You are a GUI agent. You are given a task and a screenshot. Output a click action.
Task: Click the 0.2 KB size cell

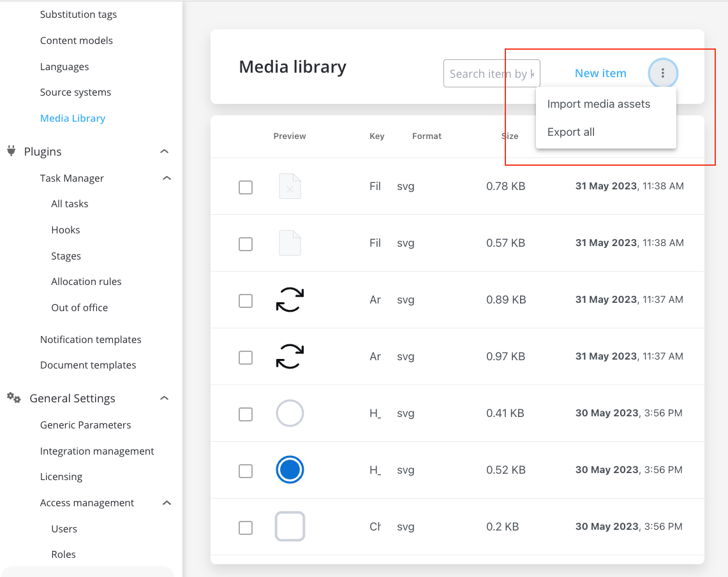pyautogui.click(x=502, y=527)
